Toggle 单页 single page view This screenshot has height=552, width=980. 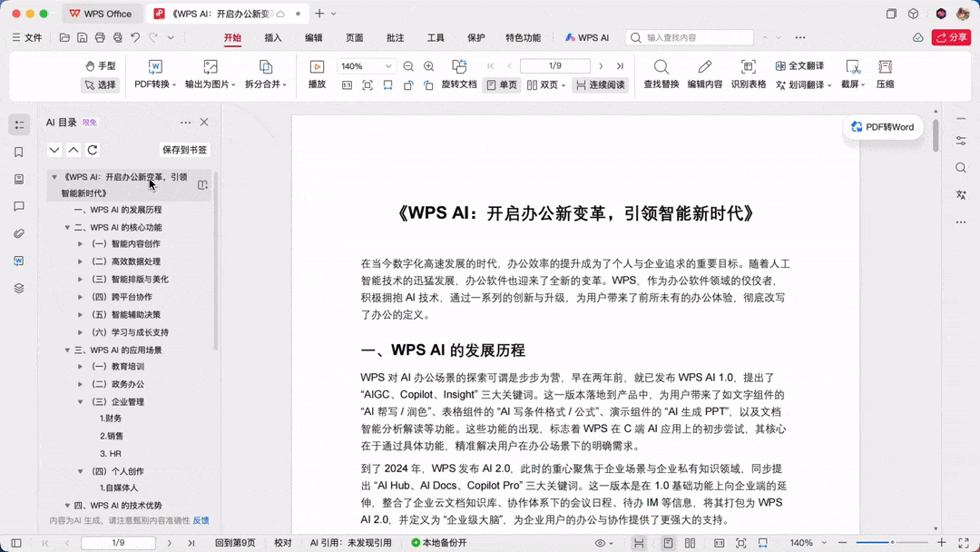[x=501, y=84]
